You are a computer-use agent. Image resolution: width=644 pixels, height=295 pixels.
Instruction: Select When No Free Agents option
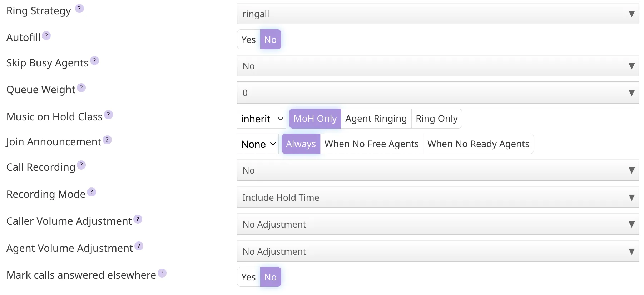[371, 144]
